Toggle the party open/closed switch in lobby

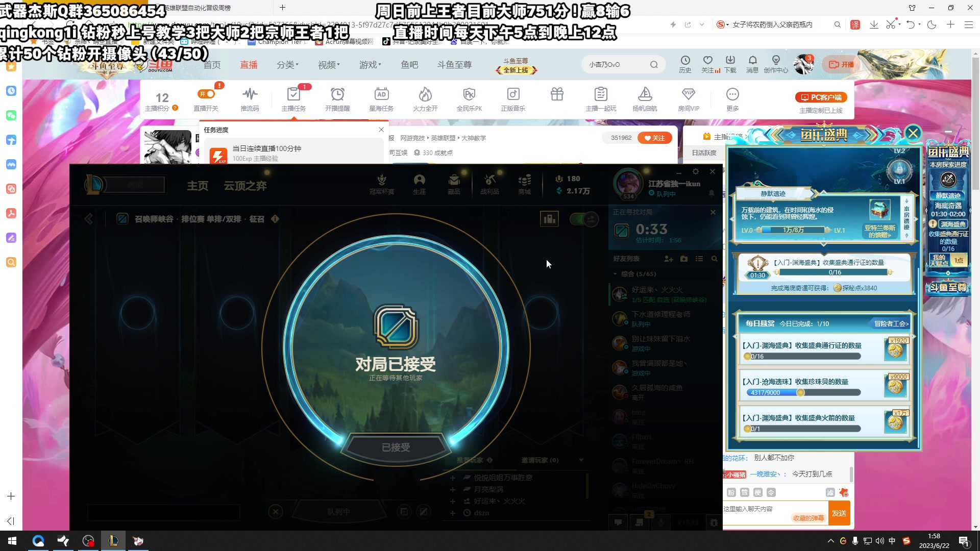pos(584,219)
